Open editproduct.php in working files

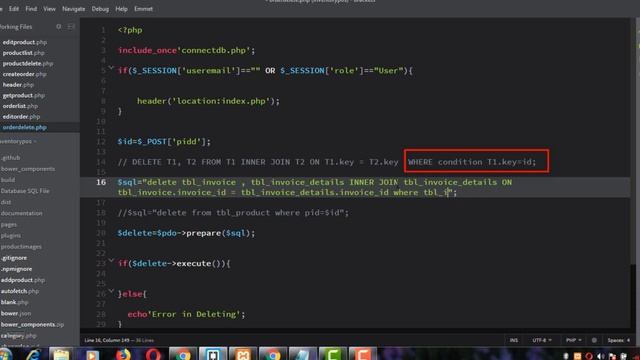[x=24, y=42]
